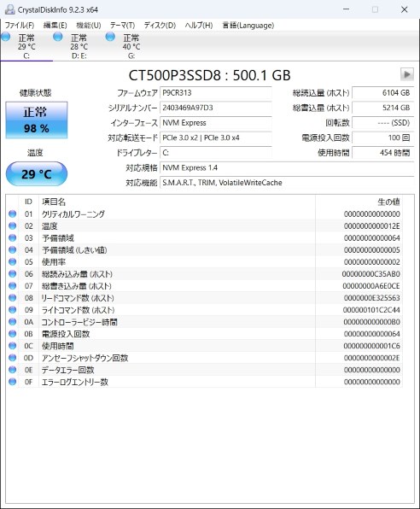Click the status icon for ID 02 温度 row
This screenshot has width=420, height=509.
pyautogui.click(x=12, y=225)
